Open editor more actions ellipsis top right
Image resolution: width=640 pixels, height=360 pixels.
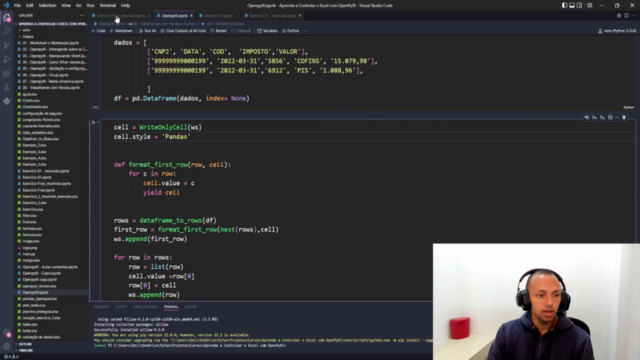634,16
